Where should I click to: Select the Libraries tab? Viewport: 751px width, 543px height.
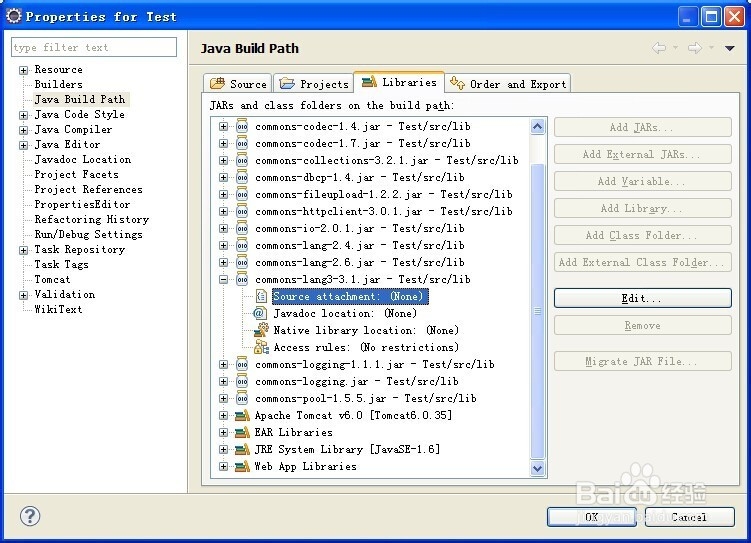click(x=399, y=82)
